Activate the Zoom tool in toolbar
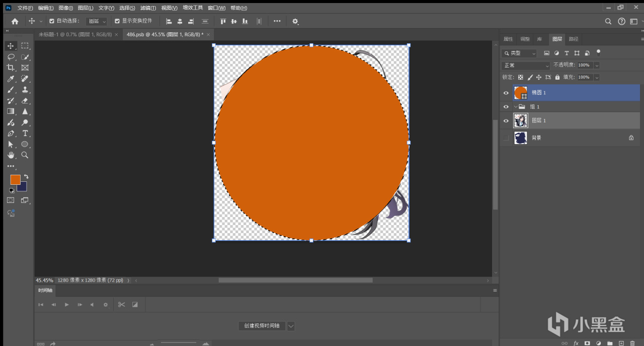644x346 pixels. click(25, 155)
